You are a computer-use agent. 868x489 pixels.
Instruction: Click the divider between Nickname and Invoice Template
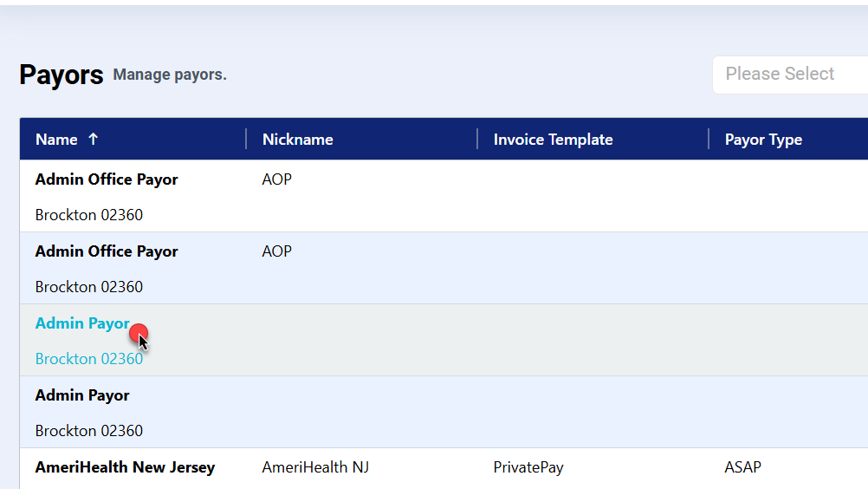click(477, 139)
